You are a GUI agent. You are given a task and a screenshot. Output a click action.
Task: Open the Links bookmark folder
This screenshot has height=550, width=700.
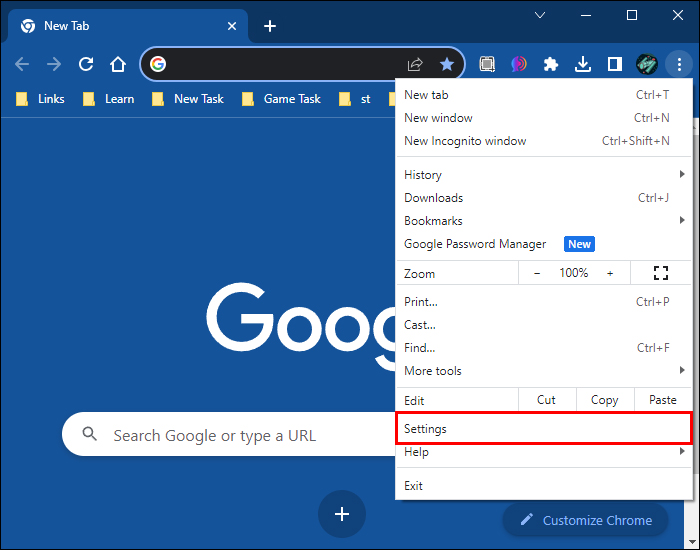[40, 99]
